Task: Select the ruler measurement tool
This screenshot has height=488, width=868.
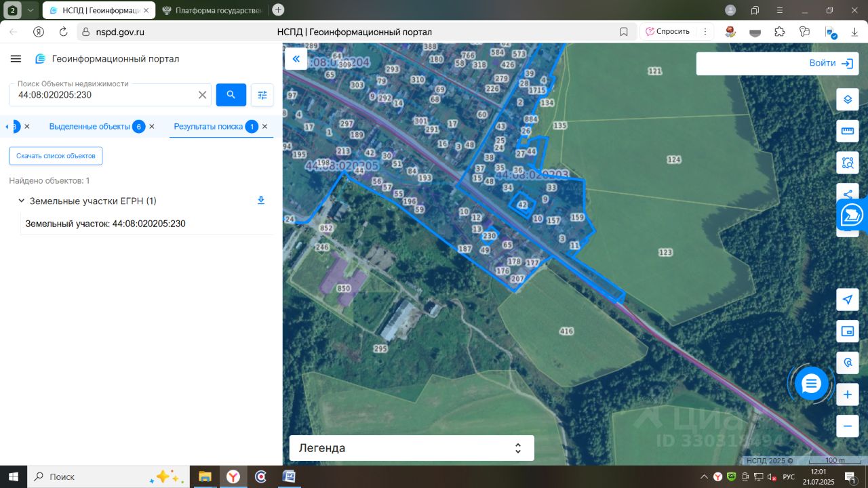Action: (848, 131)
